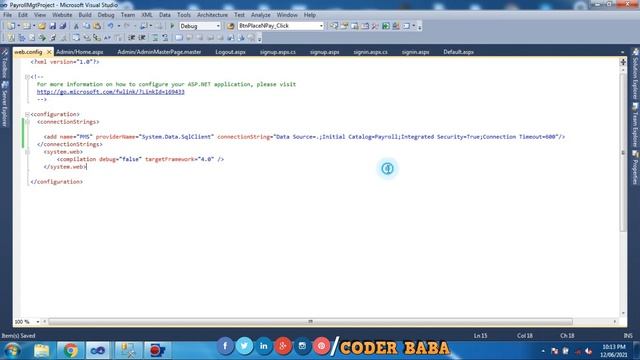Open the go.microsoft.com fwlink URL
The width and height of the screenshot is (640, 360).
[111, 92]
